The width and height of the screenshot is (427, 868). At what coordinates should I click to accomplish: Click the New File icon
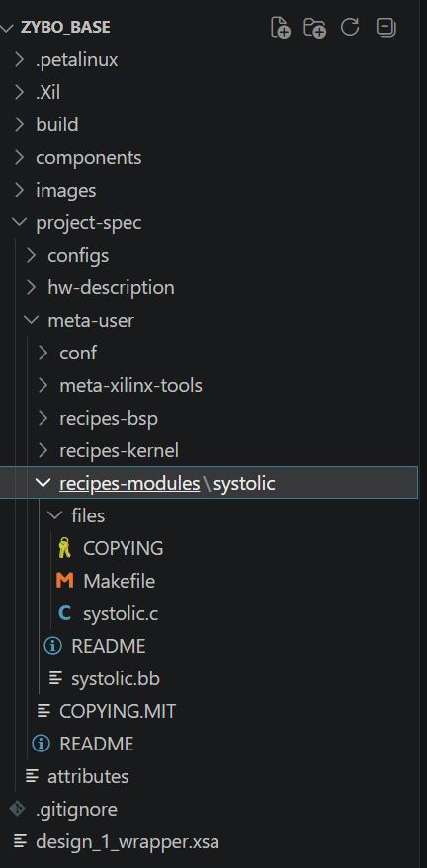(281, 27)
